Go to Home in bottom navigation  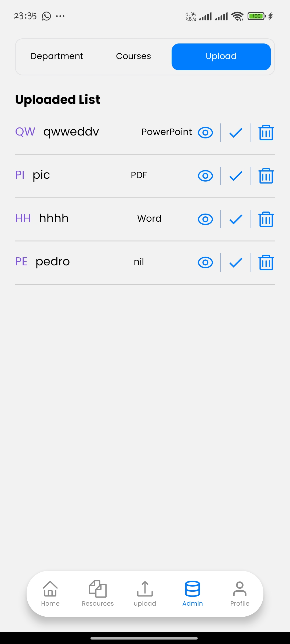click(50, 594)
